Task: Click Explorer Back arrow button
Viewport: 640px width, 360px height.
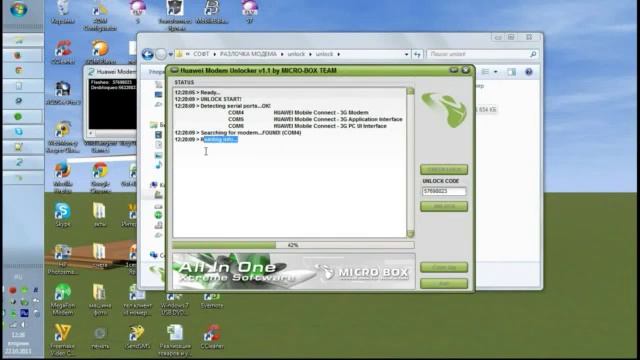Action: click(148, 54)
